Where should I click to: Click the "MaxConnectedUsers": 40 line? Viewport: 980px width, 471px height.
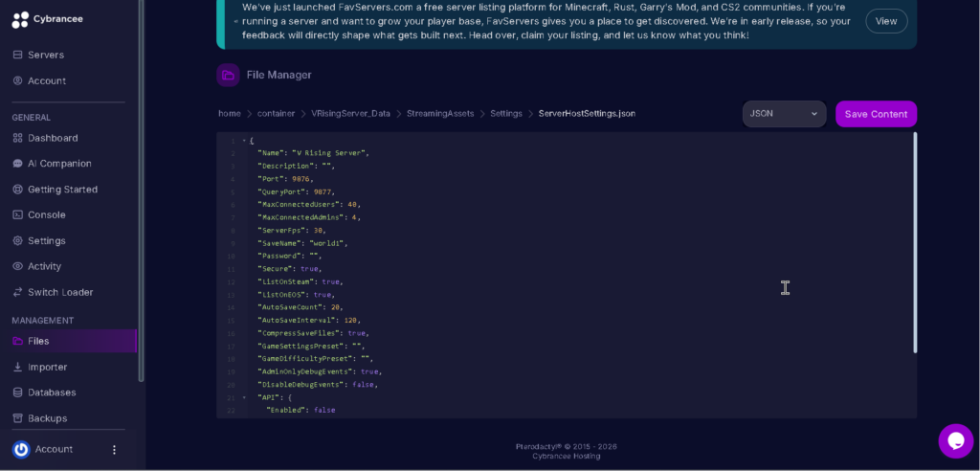tap(309, 205)
